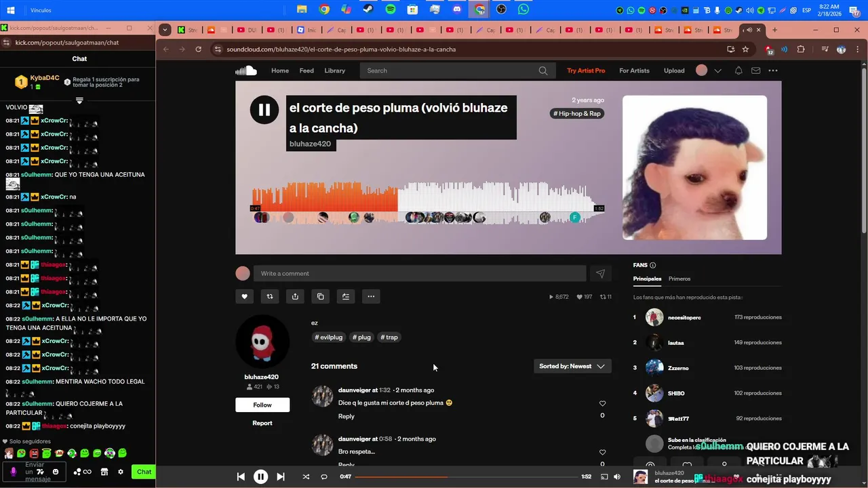Skip to next track in player bar

pos(281,477)
